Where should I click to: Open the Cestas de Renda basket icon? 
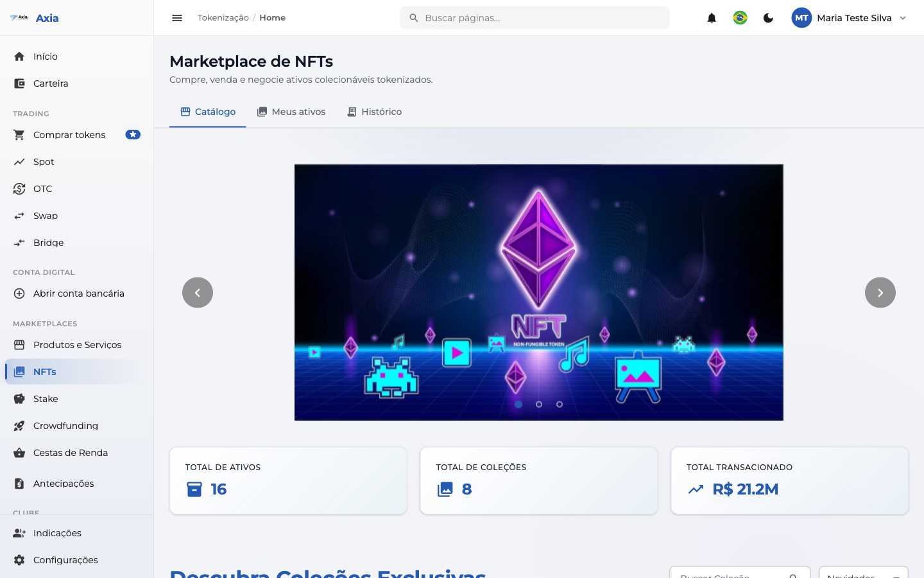19,453
